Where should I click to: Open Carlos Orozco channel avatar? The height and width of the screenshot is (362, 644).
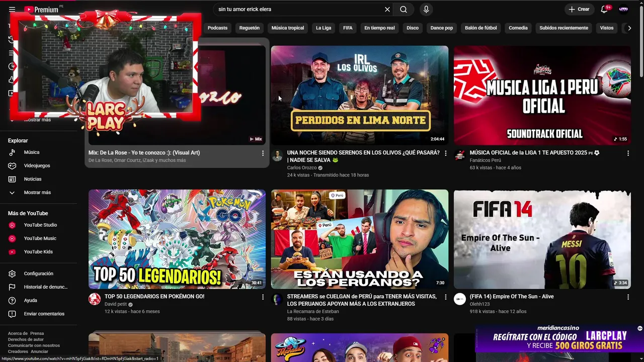(277, 155)
